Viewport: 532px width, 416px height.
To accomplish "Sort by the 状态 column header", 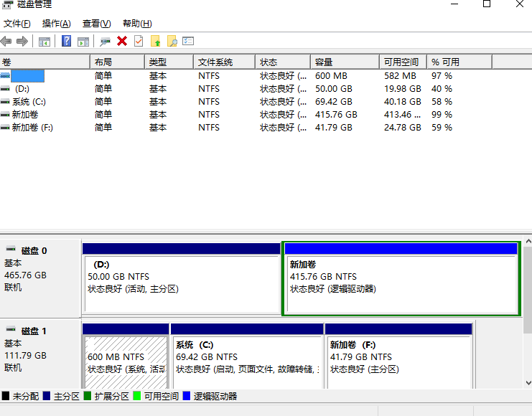I will click(x=283, y=62).
